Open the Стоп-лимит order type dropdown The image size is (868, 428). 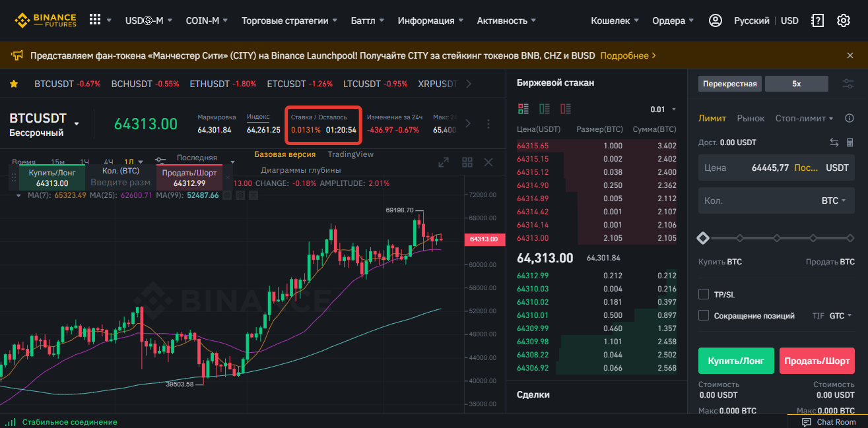coord(804,118)
